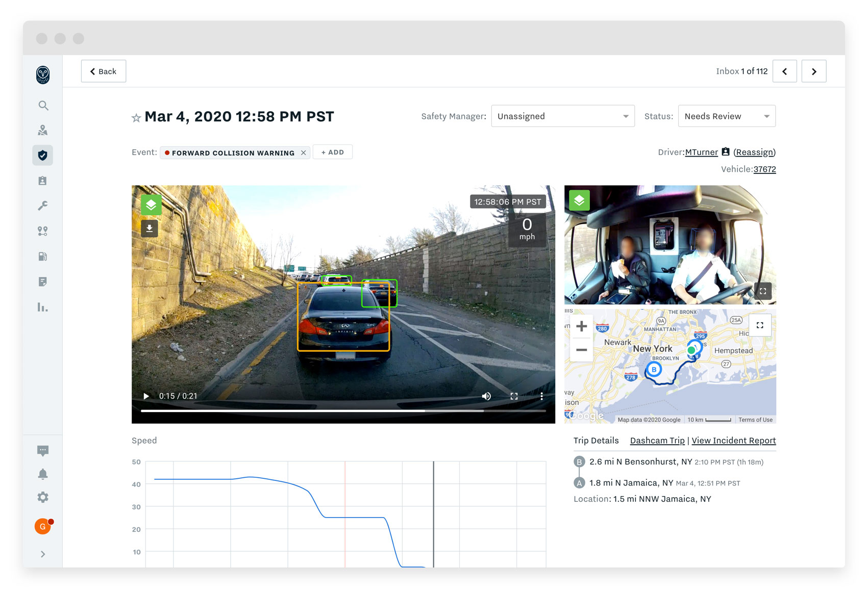
Task: Open the map location icon in the sidebar
Action: pyautogui.click(x=43, y=131)
